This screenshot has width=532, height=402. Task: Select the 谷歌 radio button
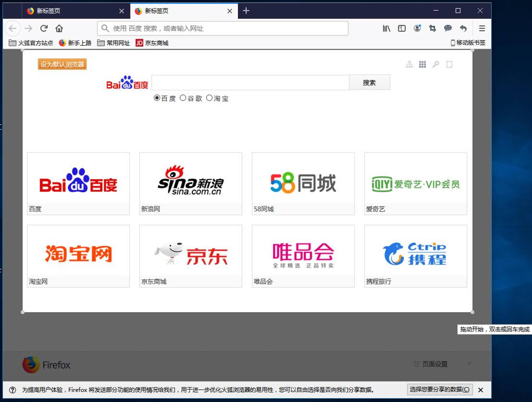(x=183, y=98)
